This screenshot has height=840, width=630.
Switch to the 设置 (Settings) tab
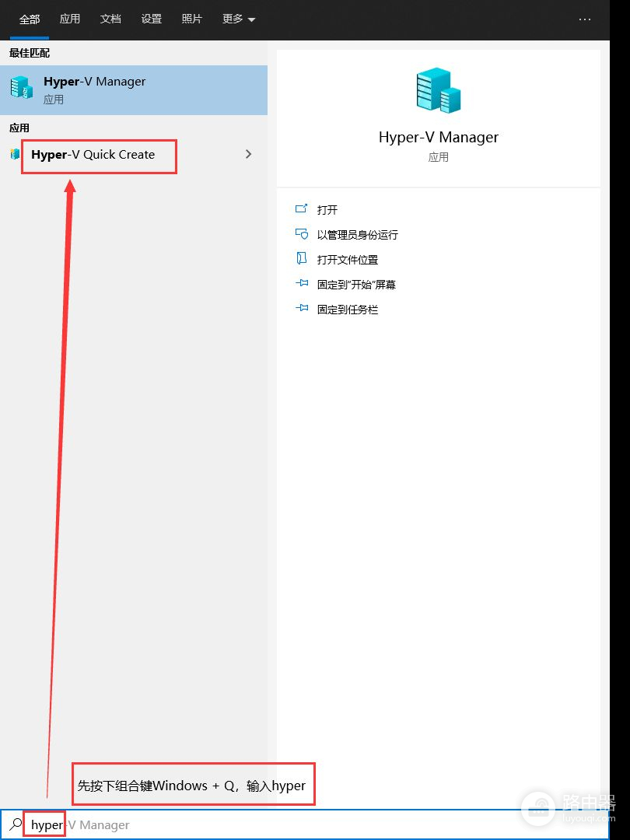(x=152, y=19)
